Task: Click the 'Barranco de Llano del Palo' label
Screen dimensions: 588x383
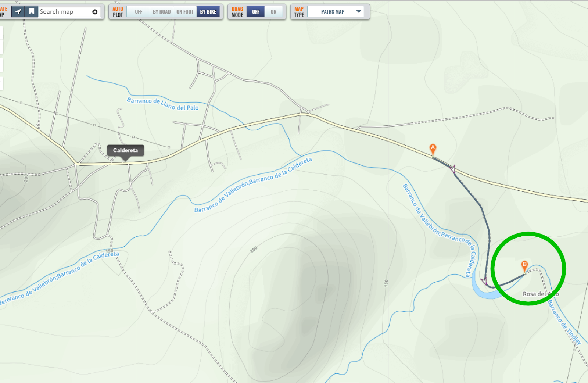Action: coord(163,104)
